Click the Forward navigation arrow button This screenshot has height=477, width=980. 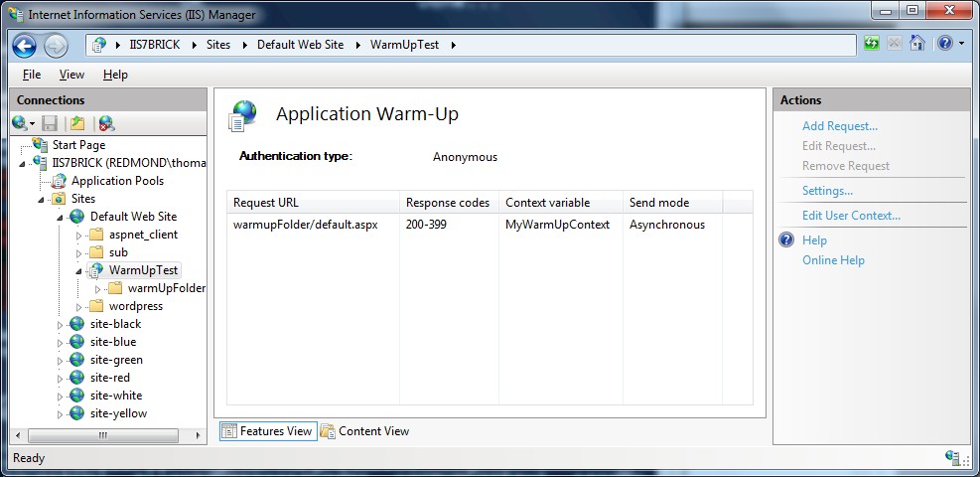[x=55, y=45]
